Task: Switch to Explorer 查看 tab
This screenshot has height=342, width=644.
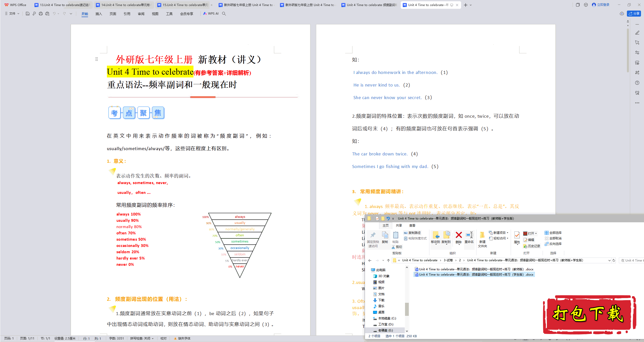Action: [x=412, y=226]
